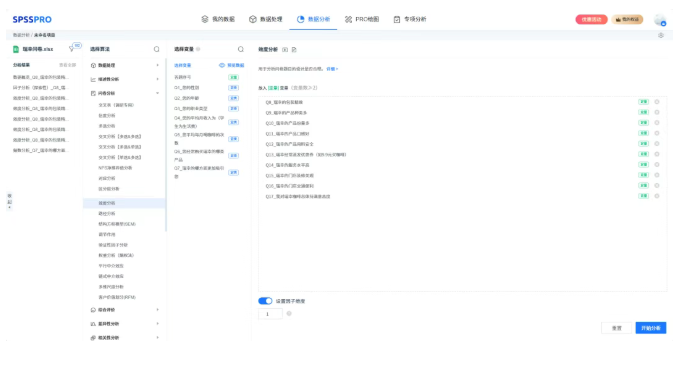
Task: Click help icon beside Select Variables title
Action: click(x=198, y=49)
